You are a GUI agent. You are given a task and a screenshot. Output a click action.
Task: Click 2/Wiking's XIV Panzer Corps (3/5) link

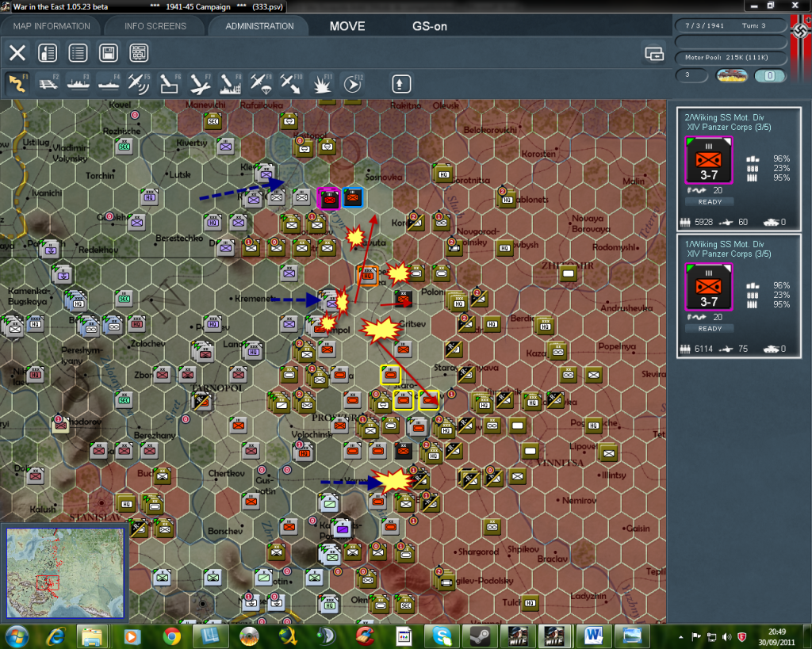(729, 128)
